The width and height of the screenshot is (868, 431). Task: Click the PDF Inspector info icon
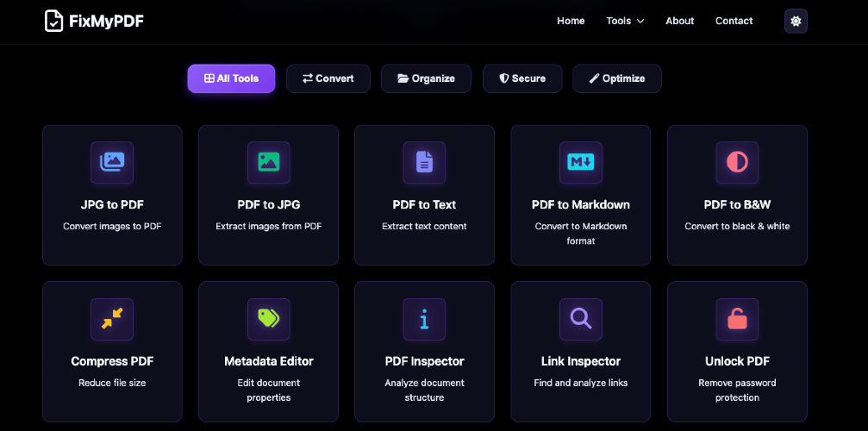pyautogui.click(x=424, y=319)
